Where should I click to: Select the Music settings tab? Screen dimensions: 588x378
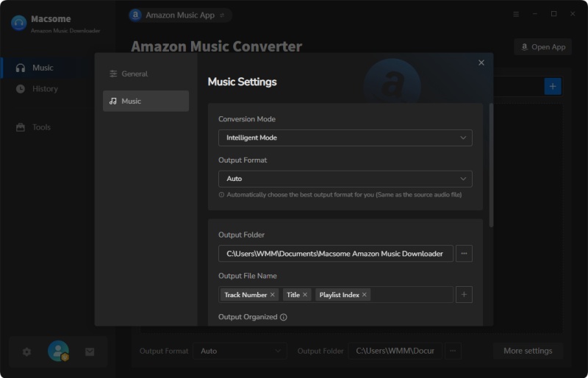coord(146,101)
